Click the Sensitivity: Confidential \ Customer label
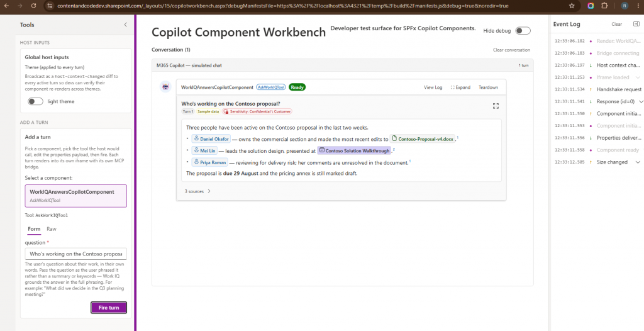This screenshot has width=644, height=331. click(x=257, y=111)
